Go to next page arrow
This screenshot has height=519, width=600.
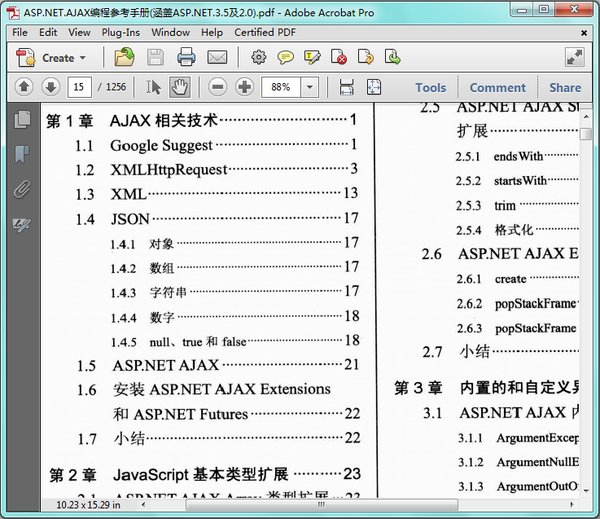51,87
